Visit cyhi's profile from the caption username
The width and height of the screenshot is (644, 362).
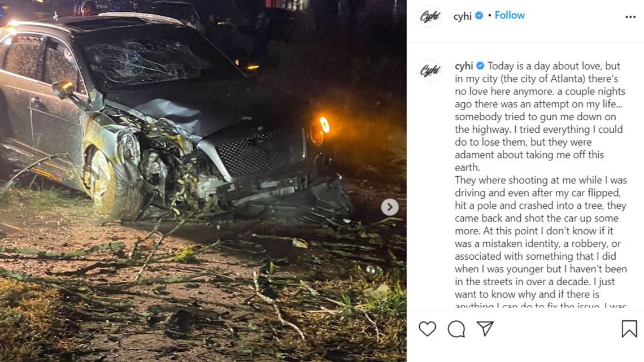click(x=464, y=66)
